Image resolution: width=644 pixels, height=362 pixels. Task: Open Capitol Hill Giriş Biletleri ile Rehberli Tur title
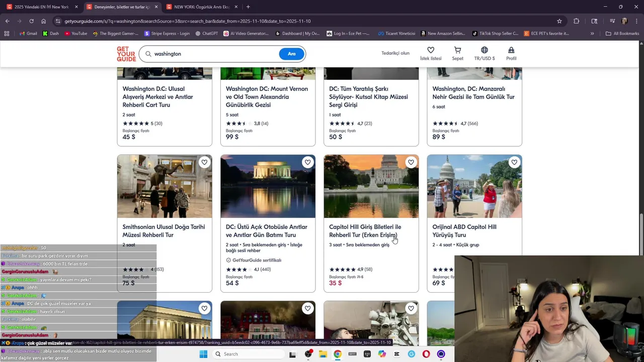tap(365, 231)
